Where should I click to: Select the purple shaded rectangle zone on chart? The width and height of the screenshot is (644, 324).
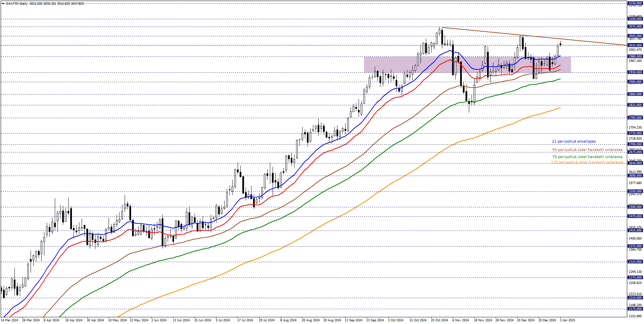467,65
